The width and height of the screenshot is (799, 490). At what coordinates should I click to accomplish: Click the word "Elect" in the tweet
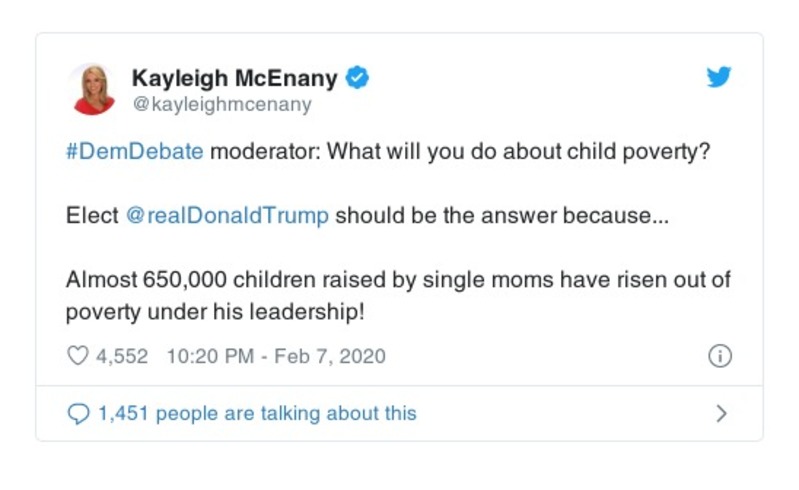92,216
